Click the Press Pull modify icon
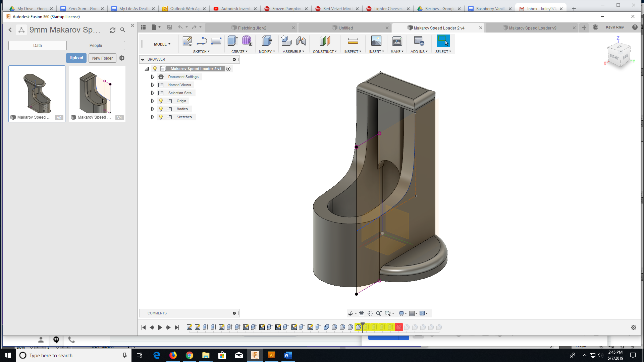 [x=267, y=41]
